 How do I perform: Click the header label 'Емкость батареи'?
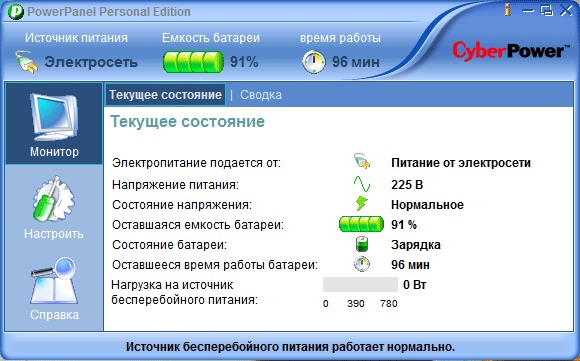click(x=211, y=38)
